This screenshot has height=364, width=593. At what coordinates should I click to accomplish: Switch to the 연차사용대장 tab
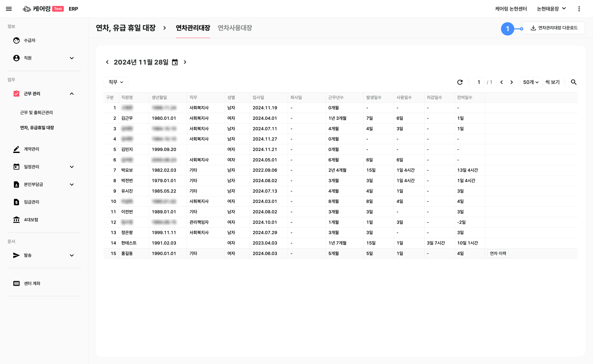(235, 28)
